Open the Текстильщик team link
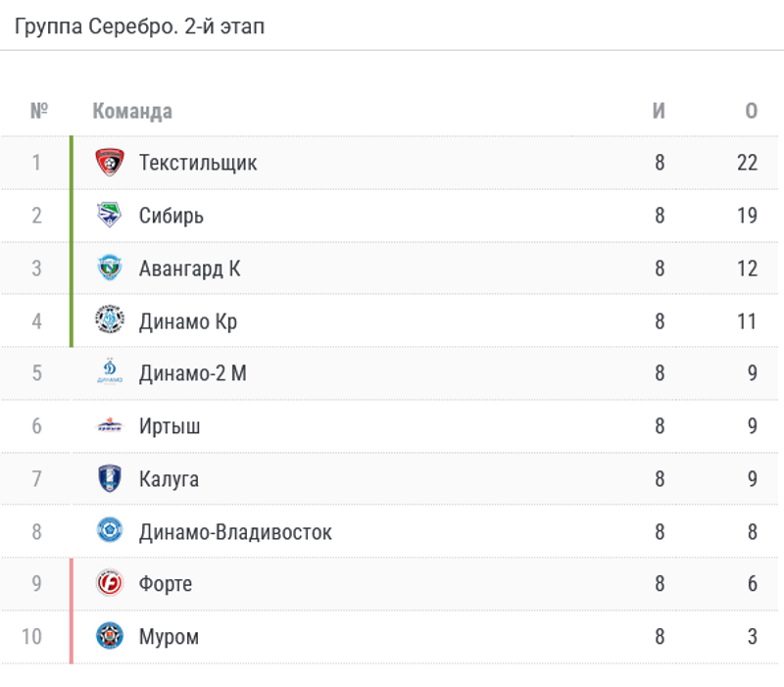784x687 pixels. (x=198, y=163)
